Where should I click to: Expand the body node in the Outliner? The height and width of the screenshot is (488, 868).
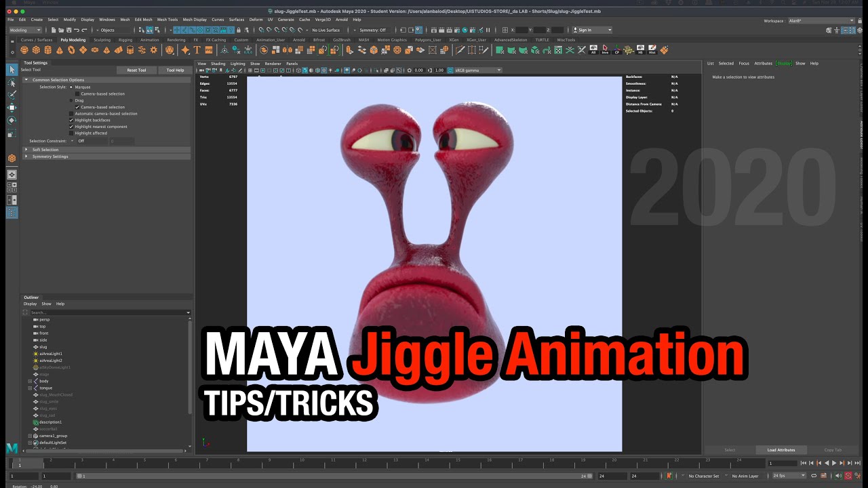(30, 381)
